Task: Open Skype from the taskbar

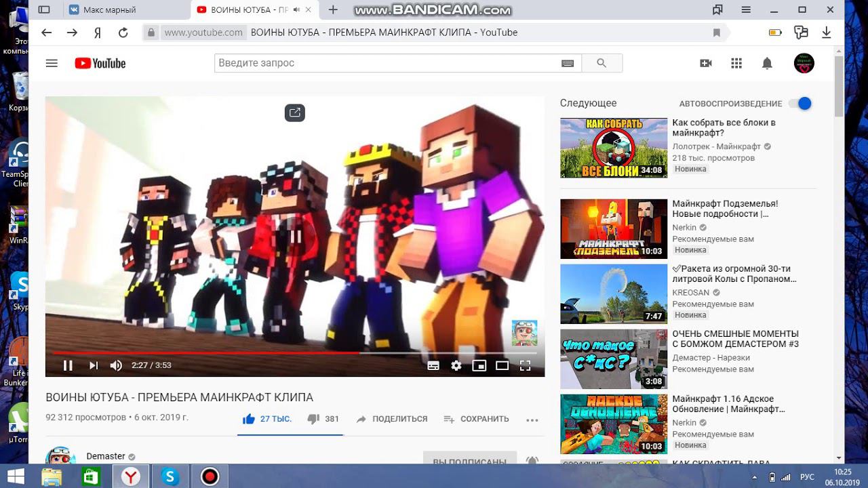Action: coord(170,476)
